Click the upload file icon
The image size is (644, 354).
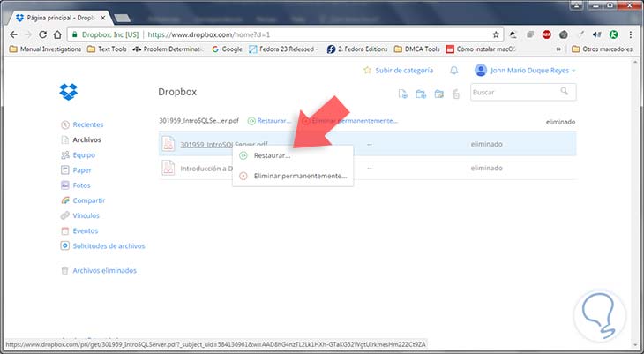(403, 94)
